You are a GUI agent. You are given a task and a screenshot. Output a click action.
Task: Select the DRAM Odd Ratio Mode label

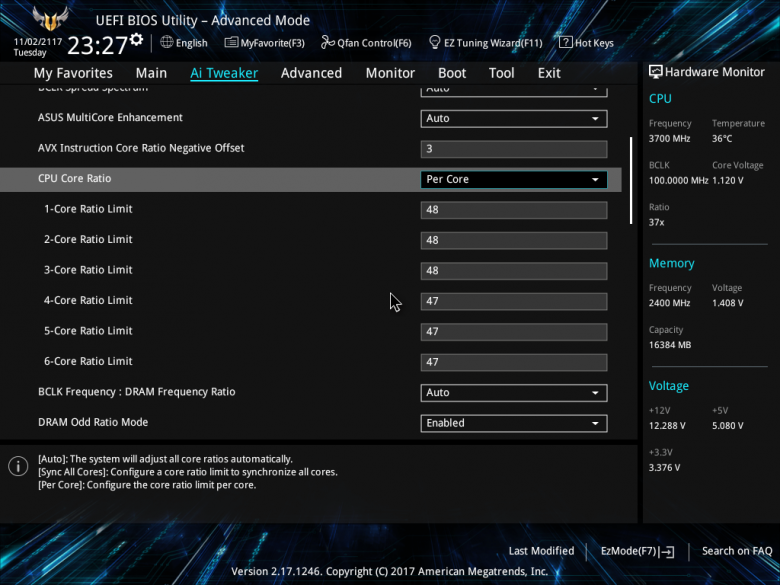tap(93, 422)
